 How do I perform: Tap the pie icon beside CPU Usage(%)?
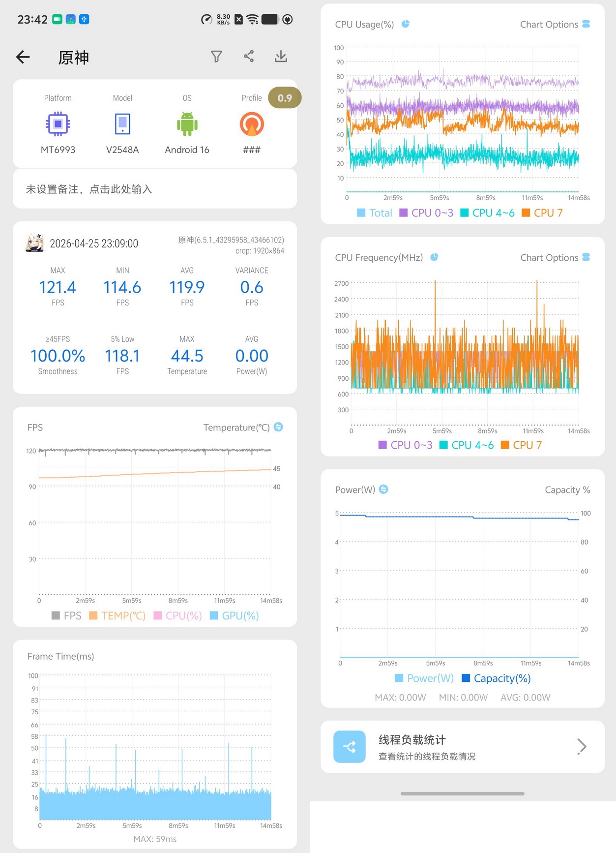click(406, 24)
